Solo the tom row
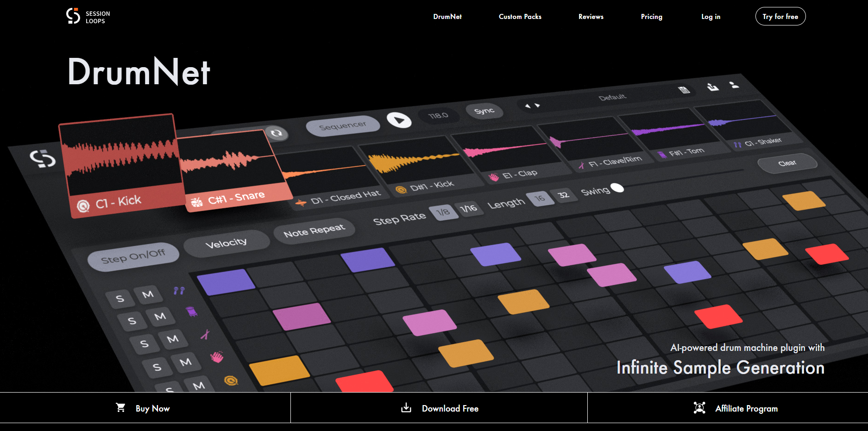 click(132, 320)
